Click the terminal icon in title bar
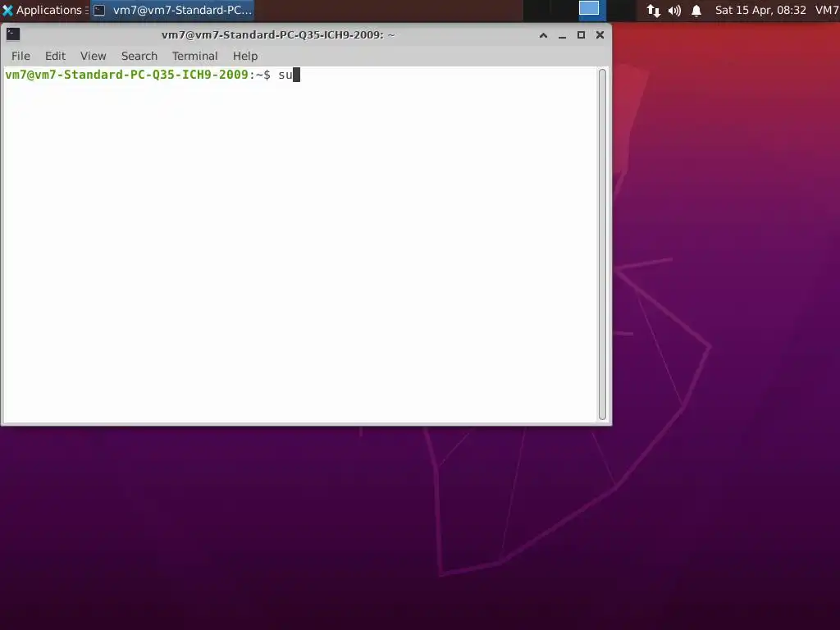Image resolution: width=840 pixels, height=630 pixels. pyautogui.click(x=13, y=34)
